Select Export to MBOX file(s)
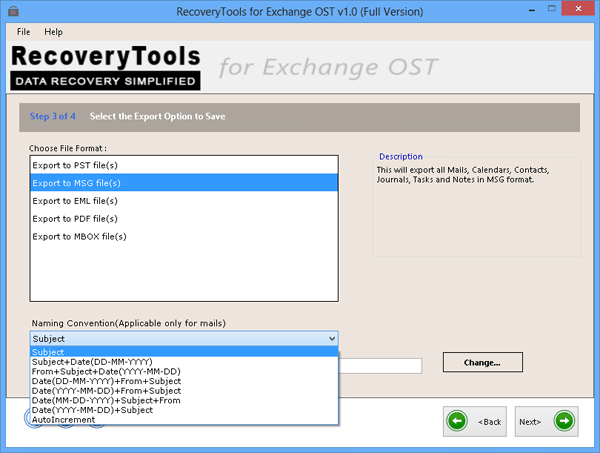 tap(184, 236)
